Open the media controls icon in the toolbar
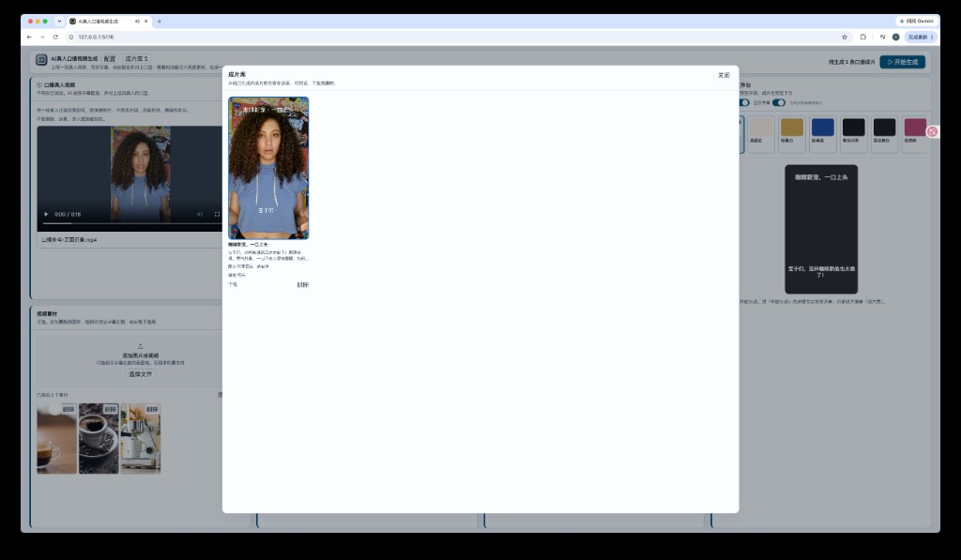 tap(882, 38)
